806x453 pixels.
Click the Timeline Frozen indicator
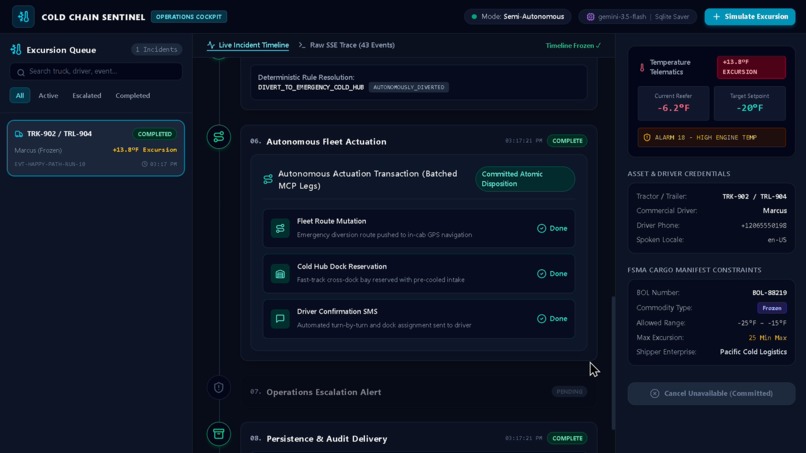573,46
